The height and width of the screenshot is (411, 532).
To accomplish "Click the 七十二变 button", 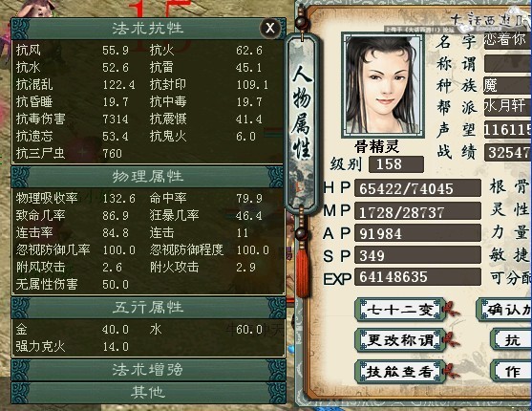I will 400,310.
